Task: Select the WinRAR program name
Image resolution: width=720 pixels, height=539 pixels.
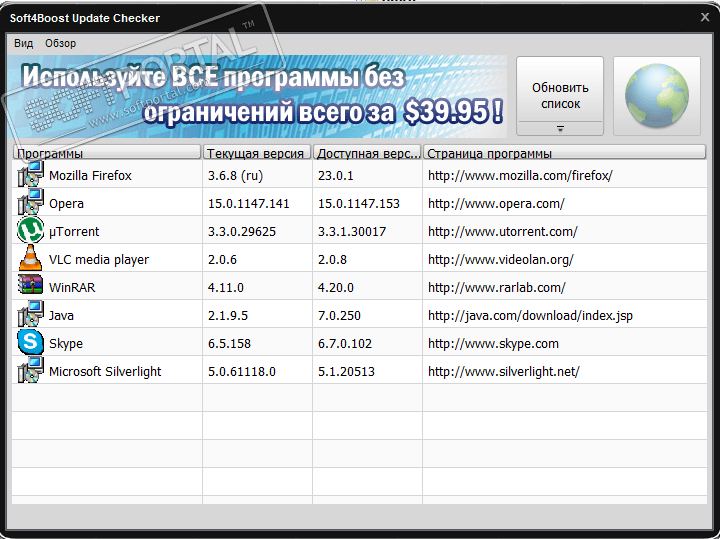Action: click(72, 287)
